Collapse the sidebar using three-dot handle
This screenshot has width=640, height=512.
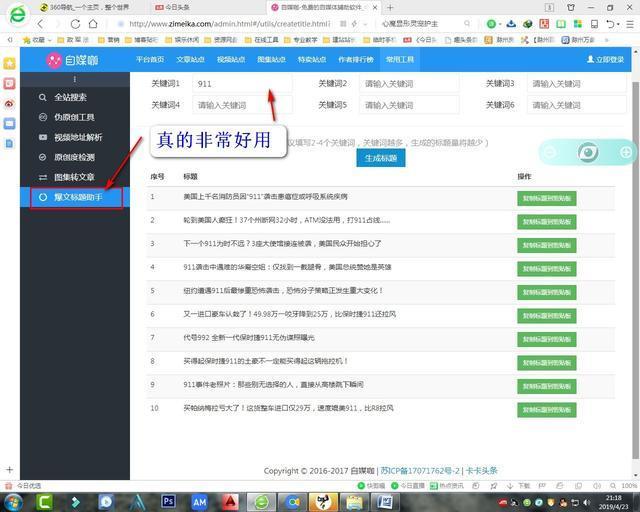click(74, 79)
